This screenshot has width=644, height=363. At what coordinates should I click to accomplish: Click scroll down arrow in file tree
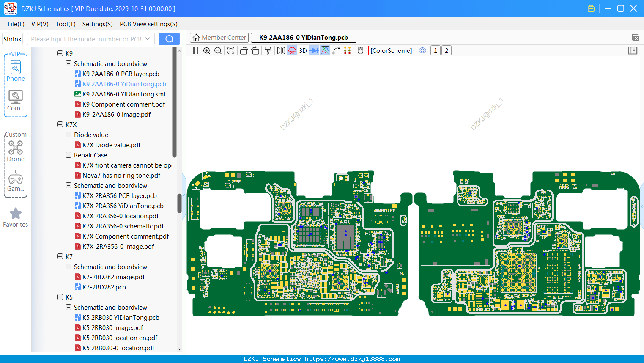coord(179,349)
